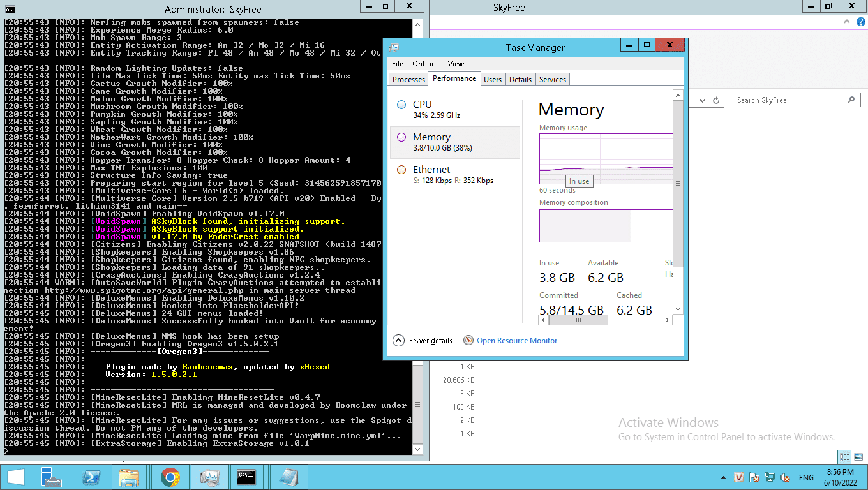Click the refresh icon beside address bar
Viewport: 868px width, 490px height.
click(716, 100)
